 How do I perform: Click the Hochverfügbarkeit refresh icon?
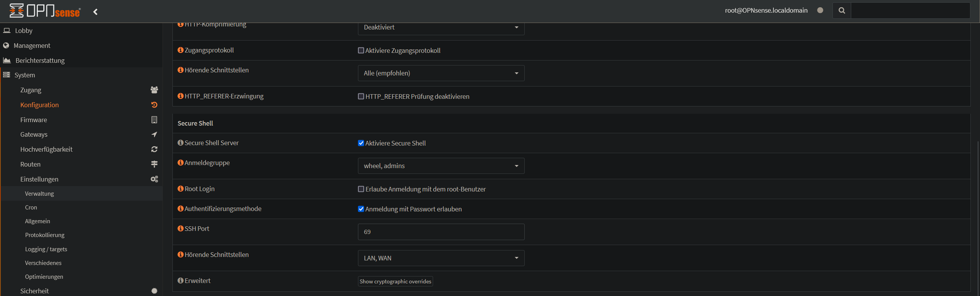tap(154, 149)
